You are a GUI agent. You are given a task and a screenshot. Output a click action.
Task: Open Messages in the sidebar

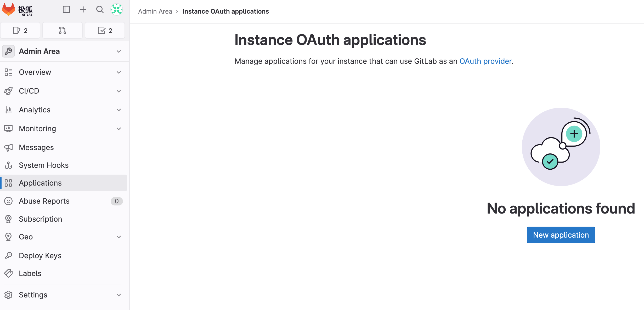(36, 147)
